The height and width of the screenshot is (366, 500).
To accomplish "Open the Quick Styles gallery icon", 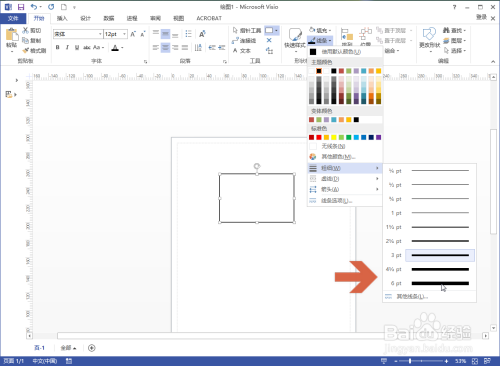I will pyautogui.click(x=295, y=35).
